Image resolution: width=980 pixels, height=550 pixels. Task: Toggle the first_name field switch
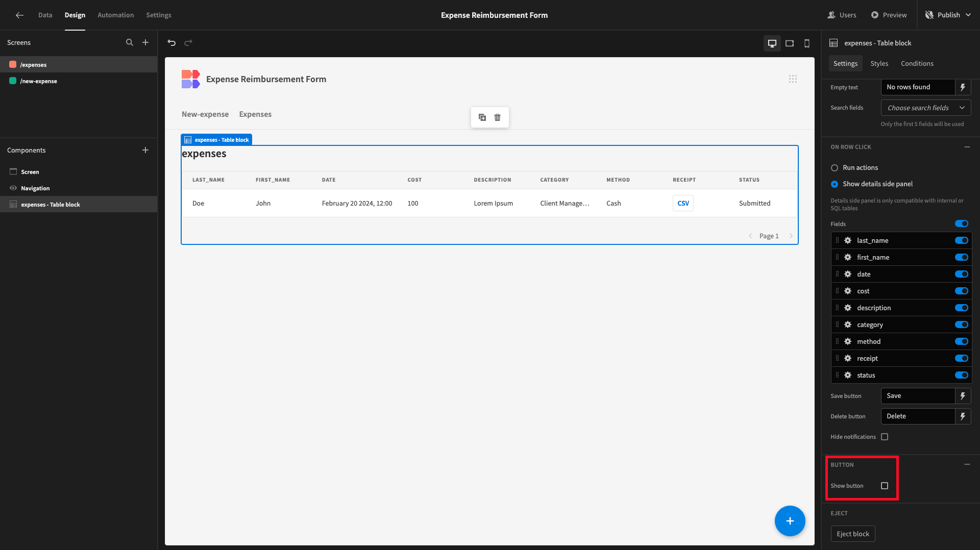click(x=962, y=257)
